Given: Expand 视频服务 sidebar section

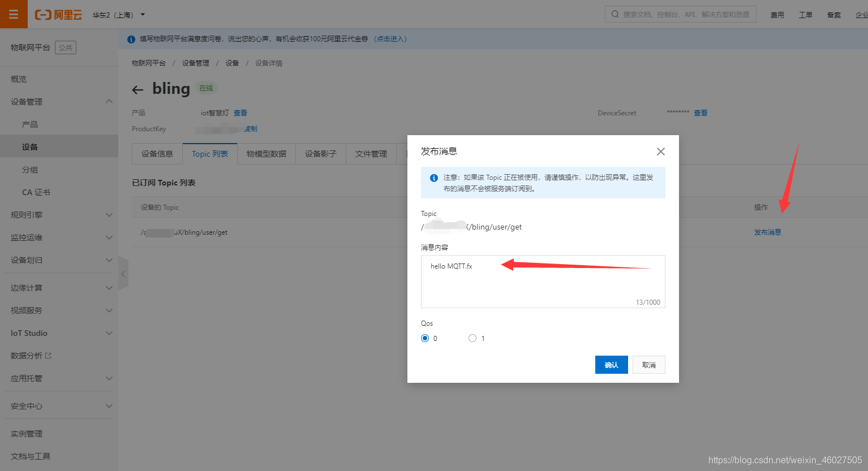Looking at the screenshot, I should click(x=59, y=310).
